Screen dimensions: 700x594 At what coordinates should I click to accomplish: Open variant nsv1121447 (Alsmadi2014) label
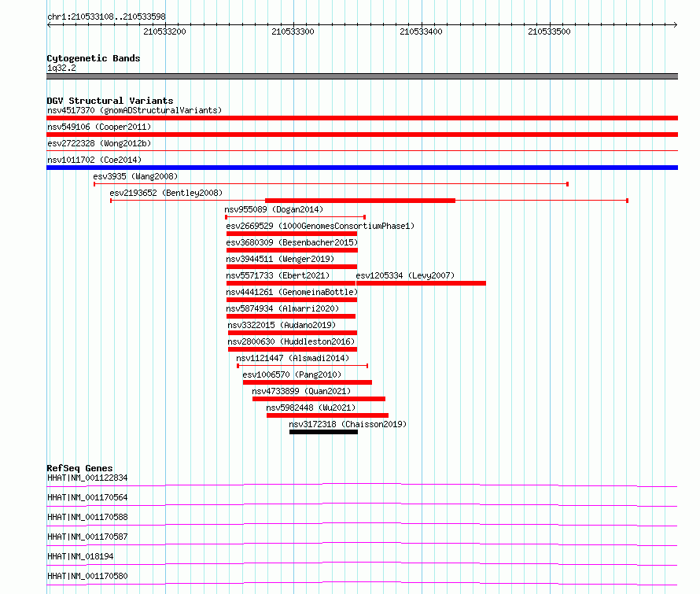point(293,358)
